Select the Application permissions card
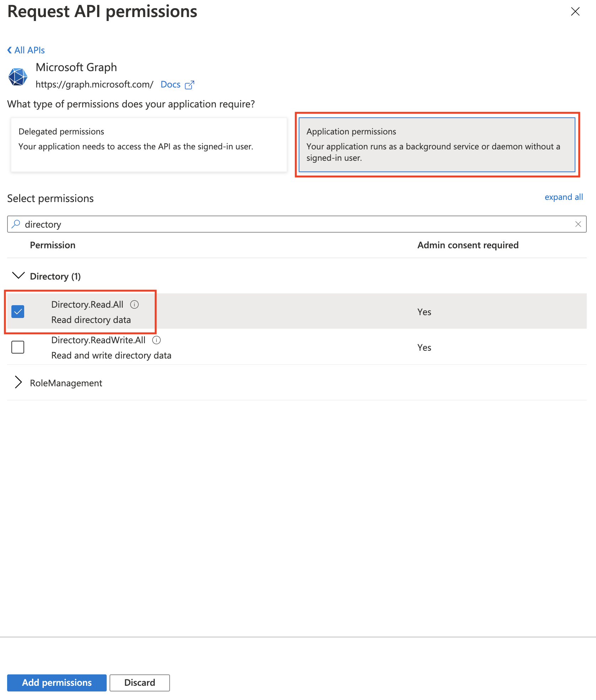This screenshot has width=596, height=700. coord(437,145)
